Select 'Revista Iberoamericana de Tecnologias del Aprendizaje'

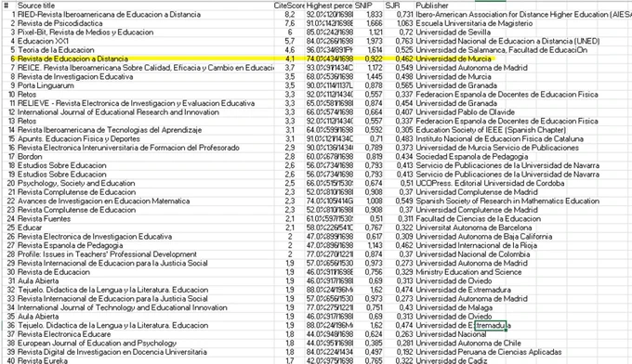coord(110,130)
